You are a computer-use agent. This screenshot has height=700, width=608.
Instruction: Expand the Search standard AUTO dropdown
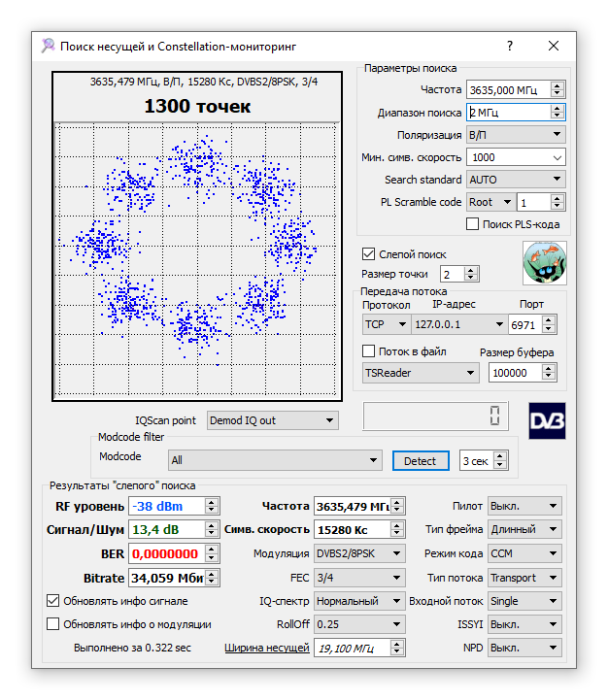pyautogui.click(x=515, y=180)
